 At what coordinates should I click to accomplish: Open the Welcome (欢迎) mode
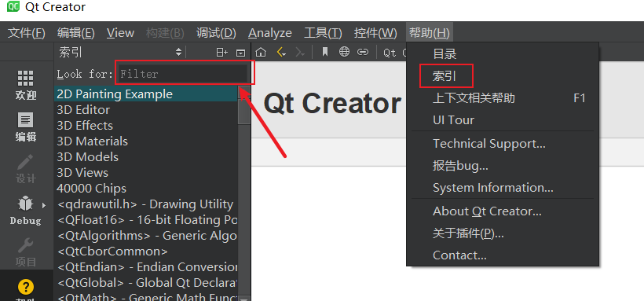coord(25,85)
